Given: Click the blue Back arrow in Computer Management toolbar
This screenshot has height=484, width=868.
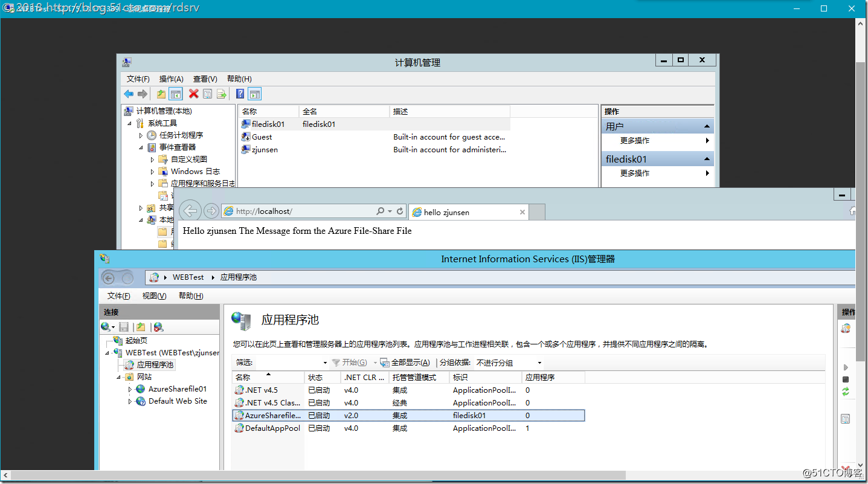Looking at the screenshot, I should pyautogui.click(x=129, y=94).
